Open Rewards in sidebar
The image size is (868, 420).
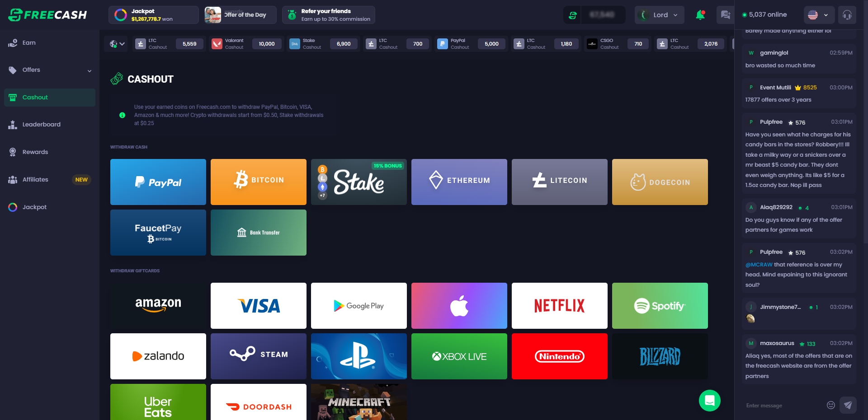pos(50,152)
